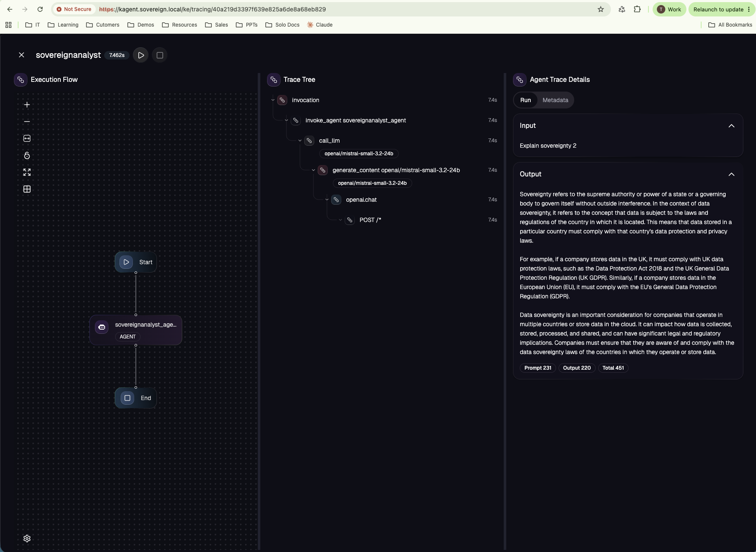This screenshot has height=552, width=756.
Task: Open flow settings gear at bottom
Action: click(27, 538)
